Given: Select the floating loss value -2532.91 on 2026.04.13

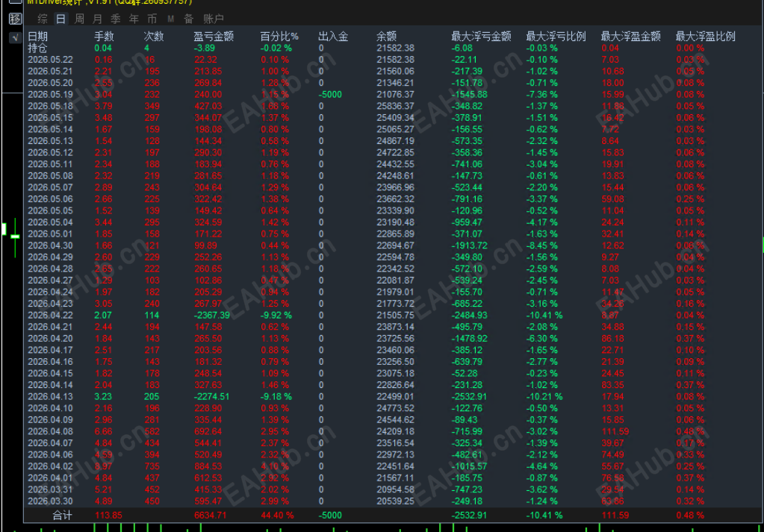Looking at the screenshot, I should (x=469, y=397).
